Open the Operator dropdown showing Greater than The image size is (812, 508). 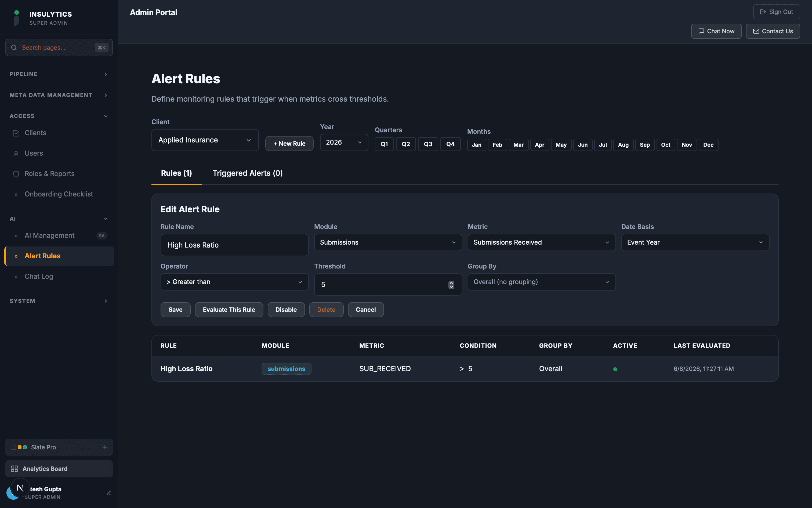coord(234,282)
